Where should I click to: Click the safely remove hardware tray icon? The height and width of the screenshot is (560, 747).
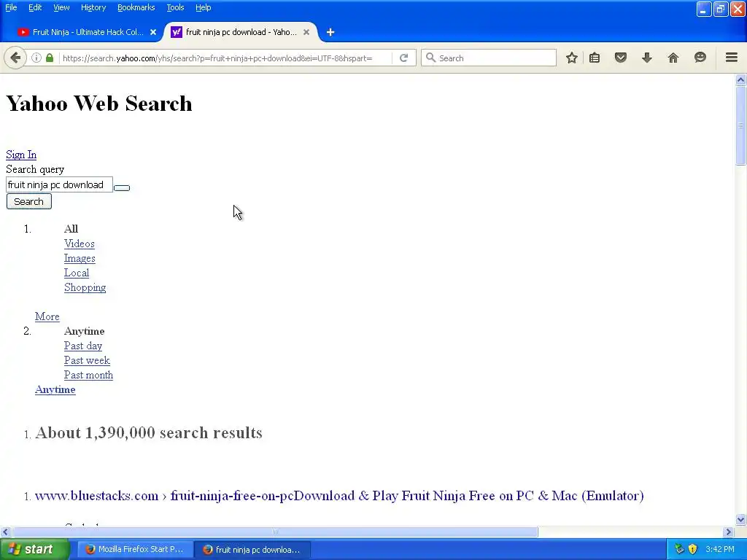pos(679,549)
